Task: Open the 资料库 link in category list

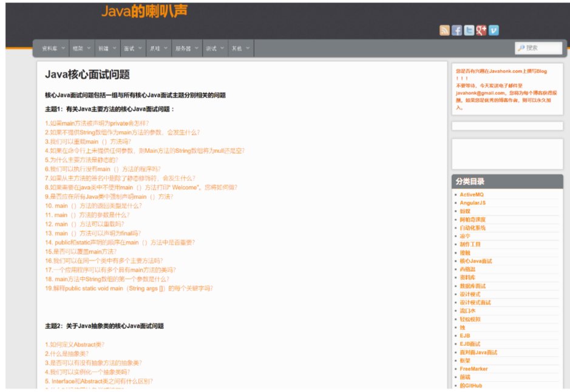Action: pyautogui.click(x=467, y=277)
